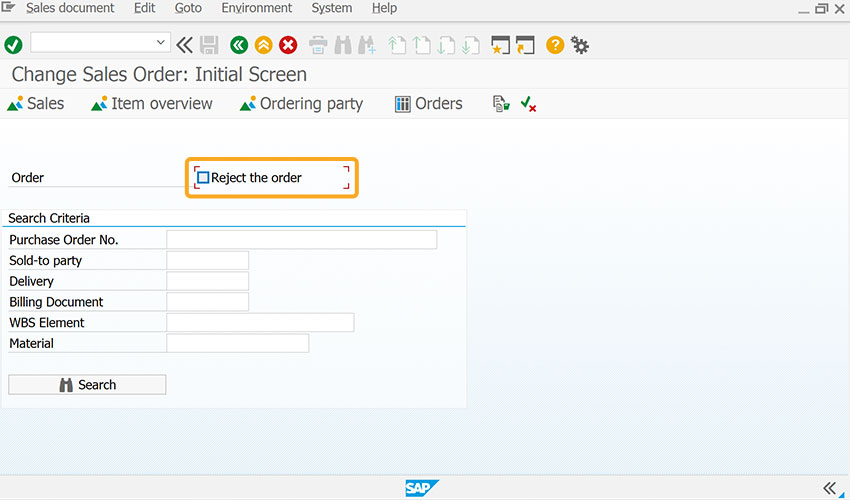Click the Generate Shortcut icon
The height and width of the screenshot is (500, 850).
[x=525, y=45]
